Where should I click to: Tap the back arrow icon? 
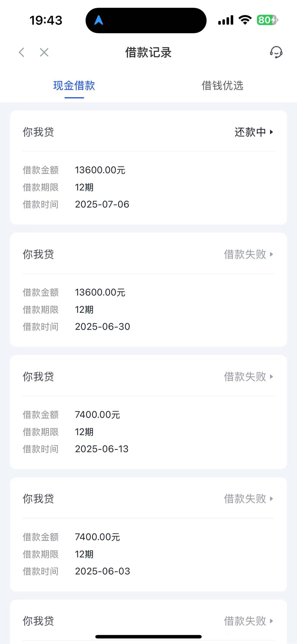pyautogui.click(x=22, y=52)
